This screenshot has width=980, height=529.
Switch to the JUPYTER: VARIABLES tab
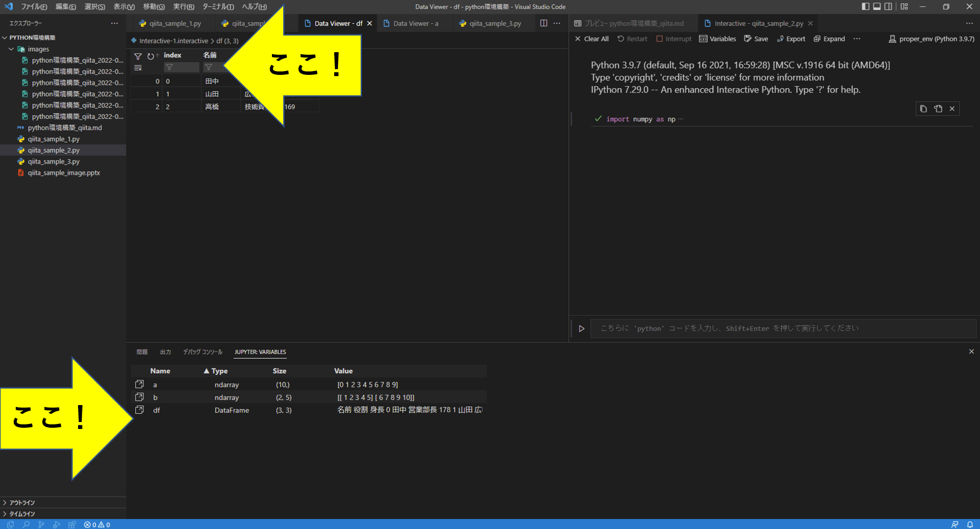[x=260, y=352]
